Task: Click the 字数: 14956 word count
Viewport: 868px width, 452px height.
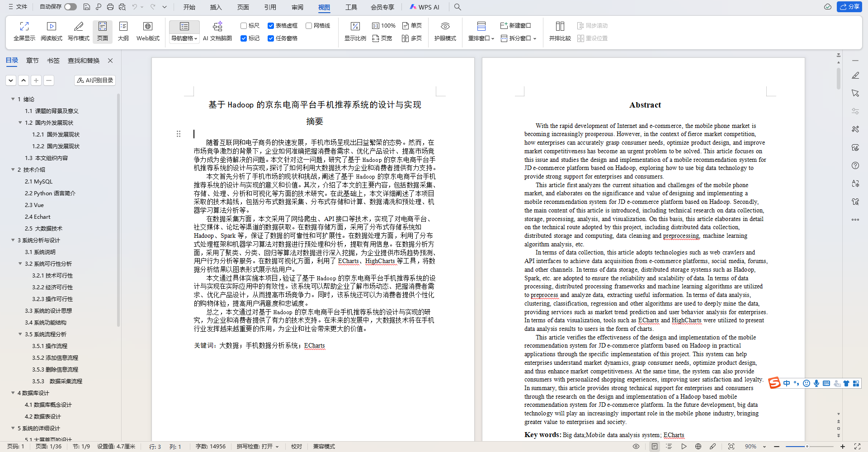Action: tap(211, 447)
